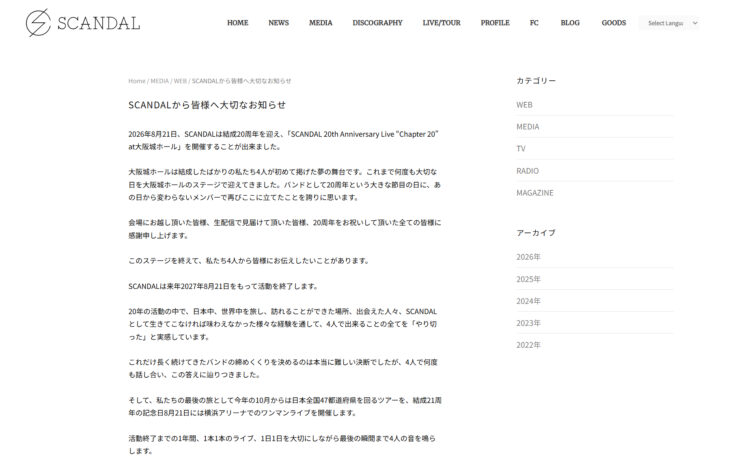Click the article title SCANDALから皆様へ大切なお知らせ
Screen dimensions: 752x465
point(207,105)
